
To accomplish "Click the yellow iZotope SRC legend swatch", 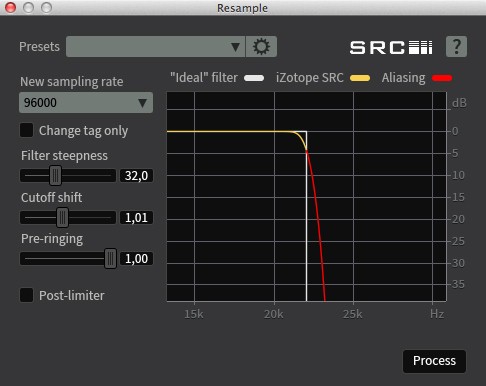I will pos(360,78).
